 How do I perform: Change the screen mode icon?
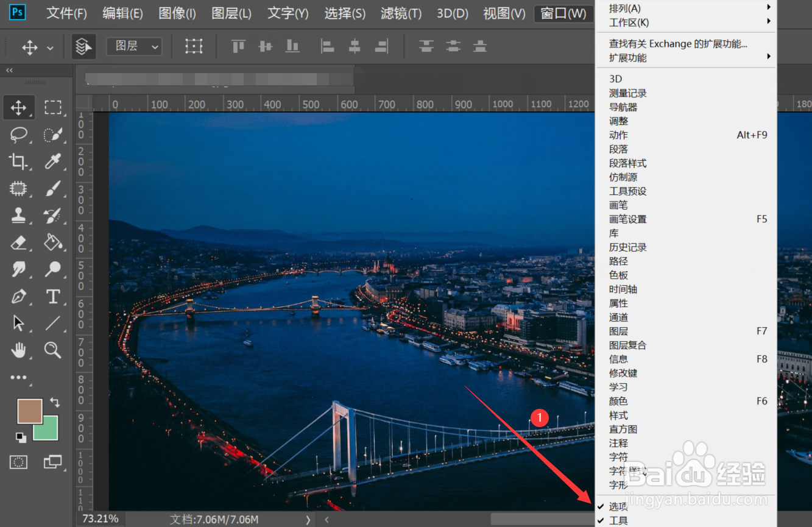coord(53,462)
